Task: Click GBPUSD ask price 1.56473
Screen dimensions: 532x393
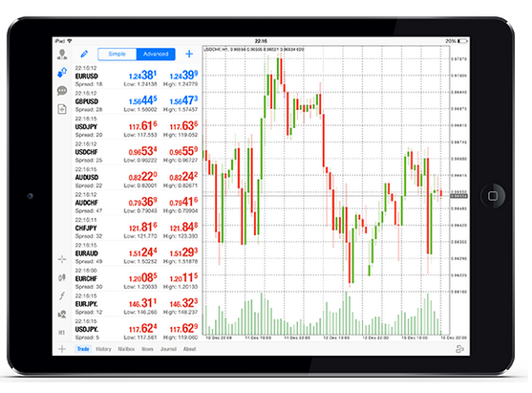Action: coord(183,100)
